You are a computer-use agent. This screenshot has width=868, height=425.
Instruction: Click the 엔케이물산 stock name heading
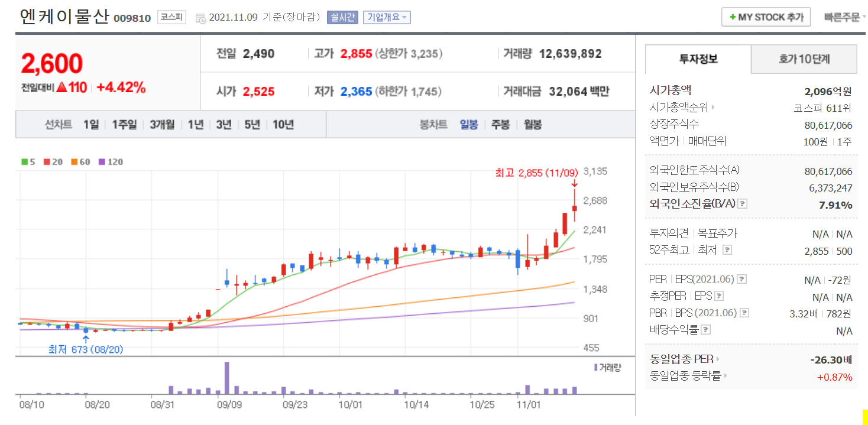[x=64, y=16]
